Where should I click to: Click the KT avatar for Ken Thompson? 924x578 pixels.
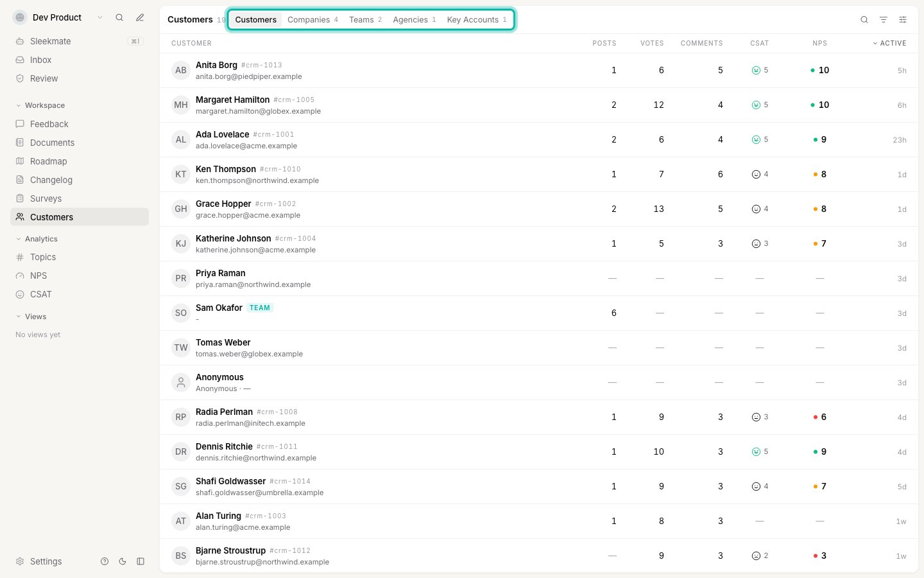[x=181, y=175]
